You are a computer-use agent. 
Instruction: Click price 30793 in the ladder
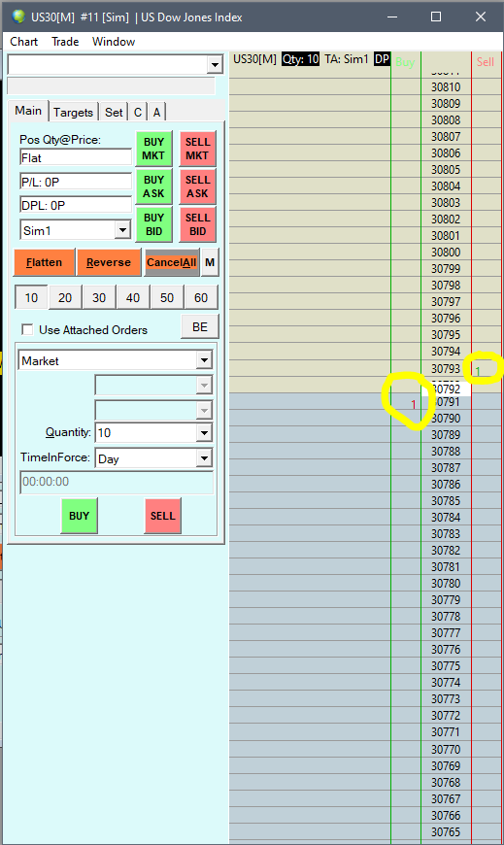click(x=446, y=369)
